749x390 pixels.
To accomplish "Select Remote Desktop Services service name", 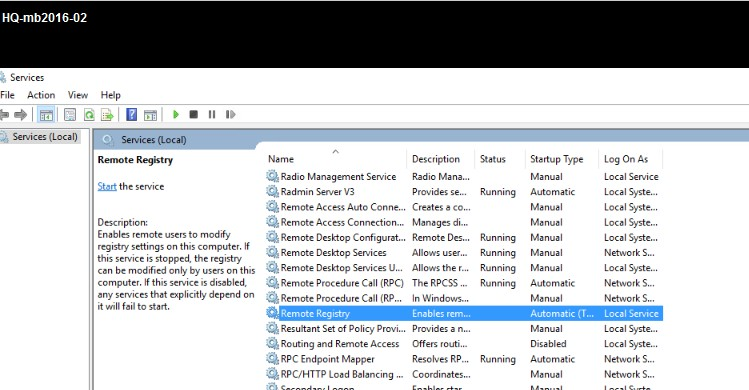I will tap(333, 252).
